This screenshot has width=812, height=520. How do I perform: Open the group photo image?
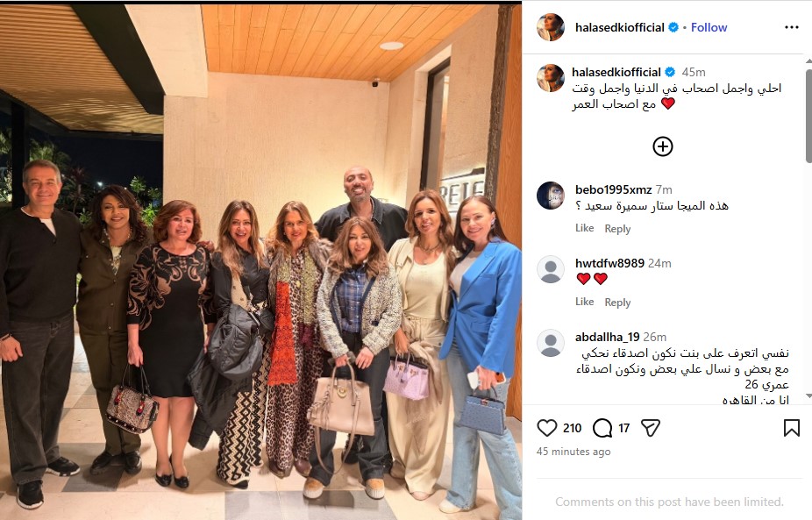tap(260, 262)
